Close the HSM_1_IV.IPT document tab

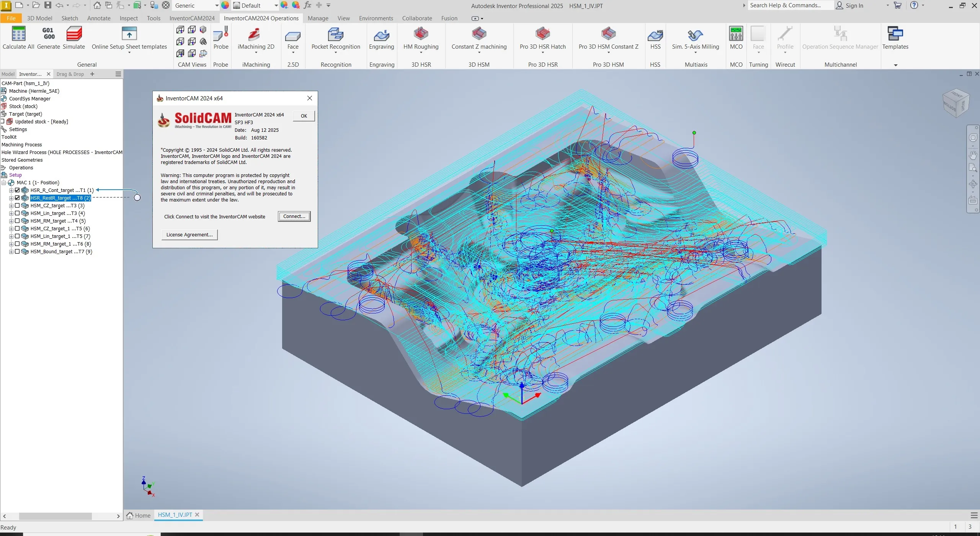pos(197,515)
